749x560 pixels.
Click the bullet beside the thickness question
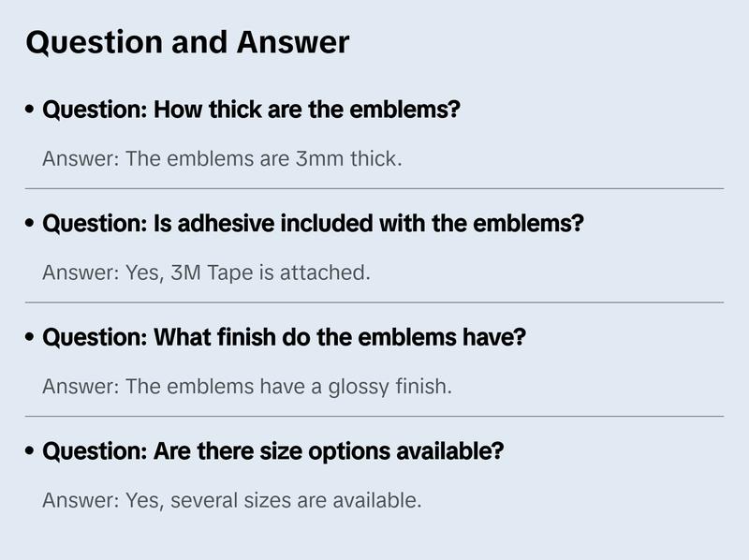tap(31, 111)
